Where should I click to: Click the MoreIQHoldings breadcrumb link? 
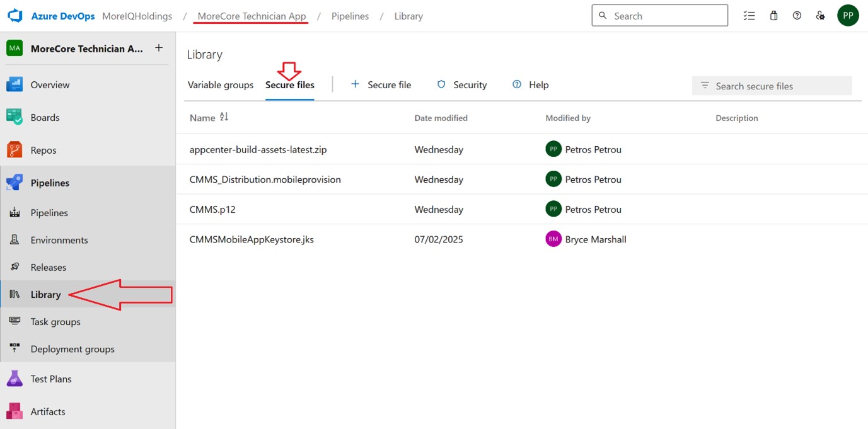click(x=137, y=16)
